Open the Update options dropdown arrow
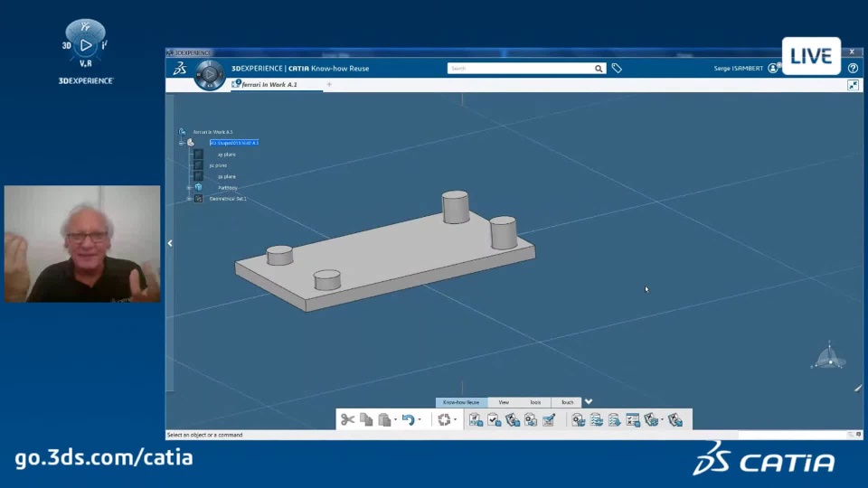 pos(455,420)
